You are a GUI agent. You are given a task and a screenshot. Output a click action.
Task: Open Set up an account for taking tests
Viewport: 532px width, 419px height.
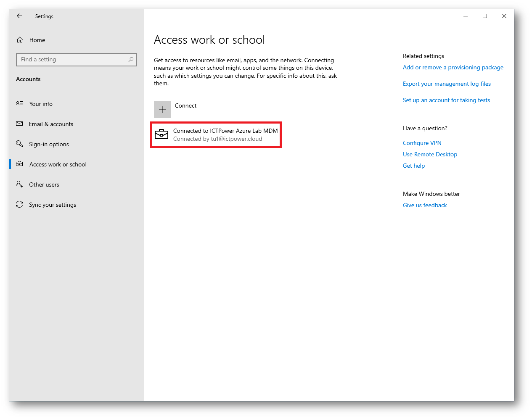pyautogui.click(x=446, y=100)
